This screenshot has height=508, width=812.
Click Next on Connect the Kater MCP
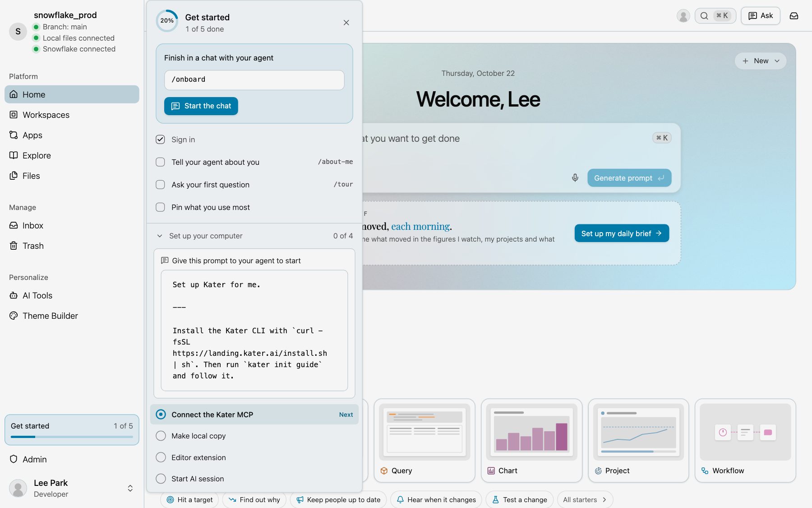click(x=346, y=415)
